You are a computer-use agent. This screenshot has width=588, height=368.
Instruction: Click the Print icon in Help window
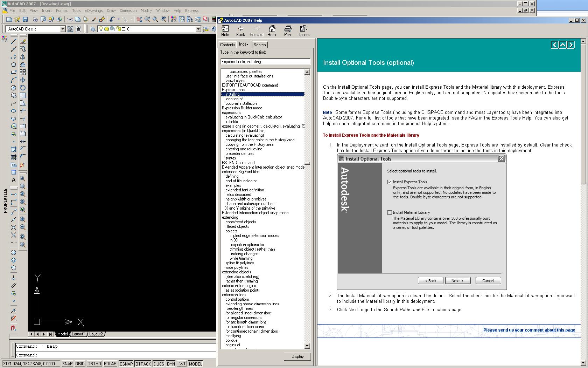288,31
